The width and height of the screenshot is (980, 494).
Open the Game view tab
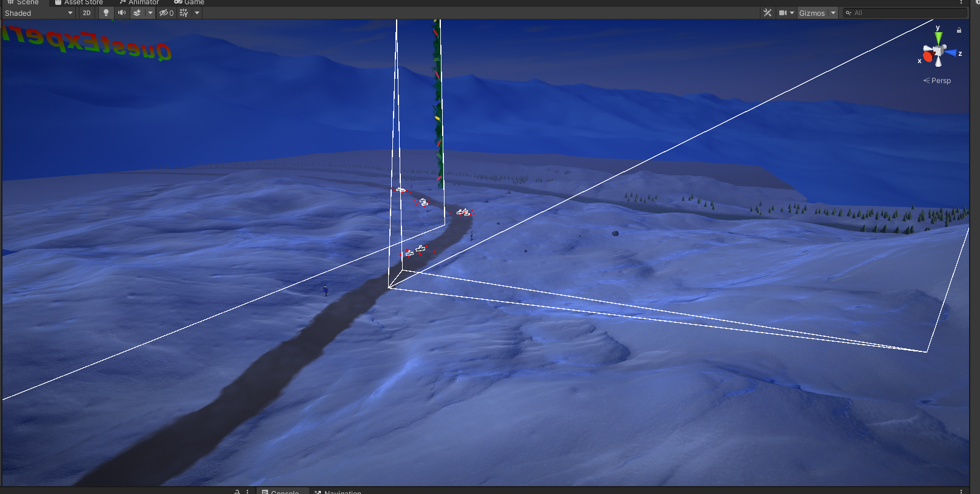[x=189, y=2]
